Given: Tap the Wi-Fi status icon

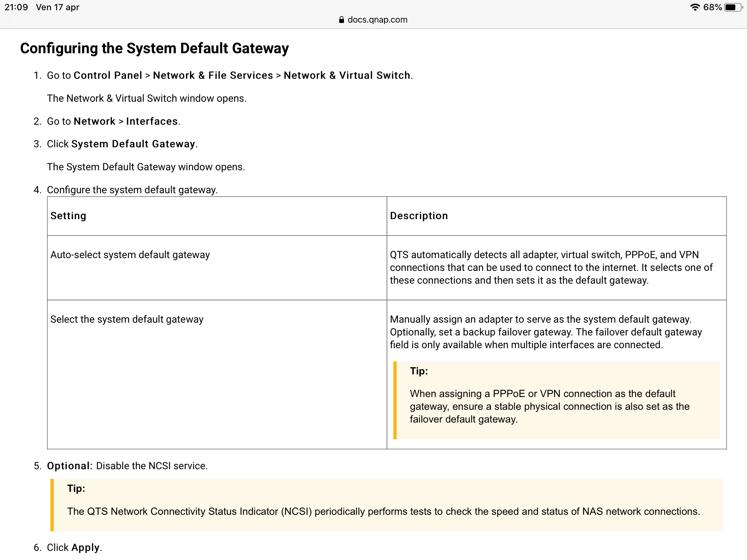Looking at the screenshot, I should tap(695, 7).
